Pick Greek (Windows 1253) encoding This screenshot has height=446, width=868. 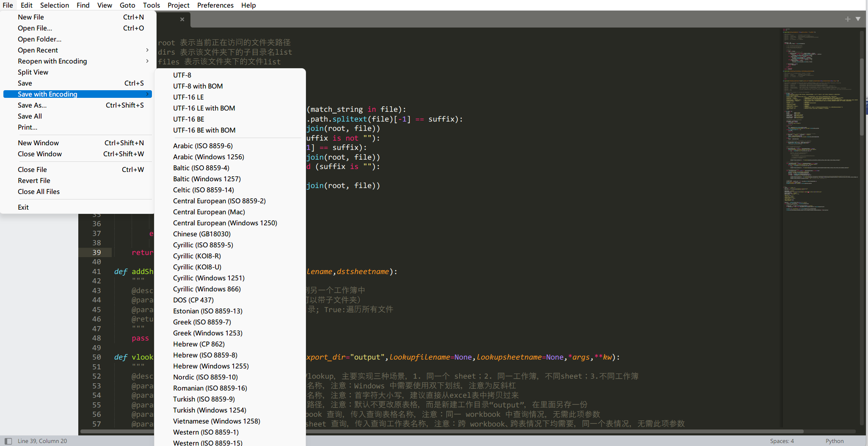point(230,333)
